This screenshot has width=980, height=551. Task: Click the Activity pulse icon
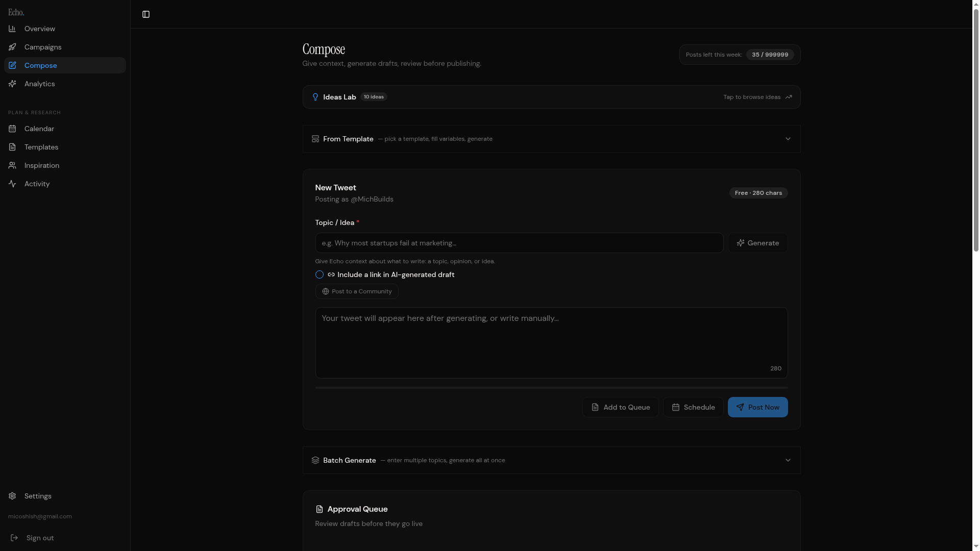point(12,184)
